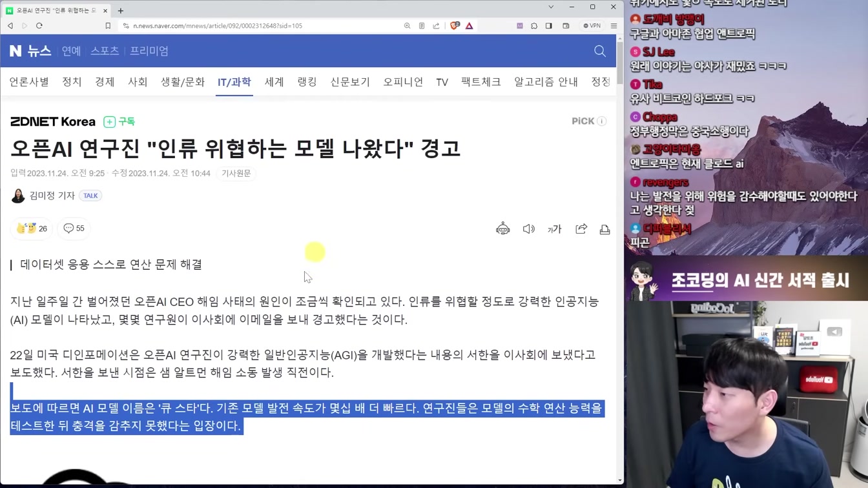Click the emoji reactions button showing 26

click(x=32, y=229)
